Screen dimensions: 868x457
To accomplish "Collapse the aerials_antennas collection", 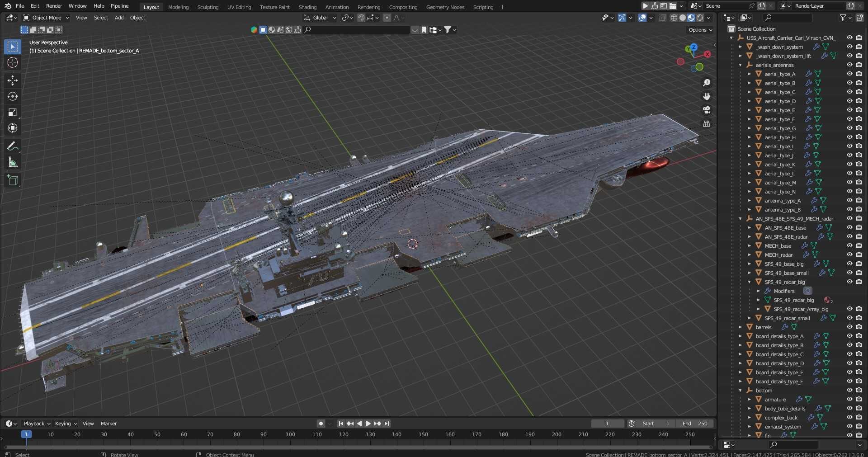I will [x=740, y=65].
